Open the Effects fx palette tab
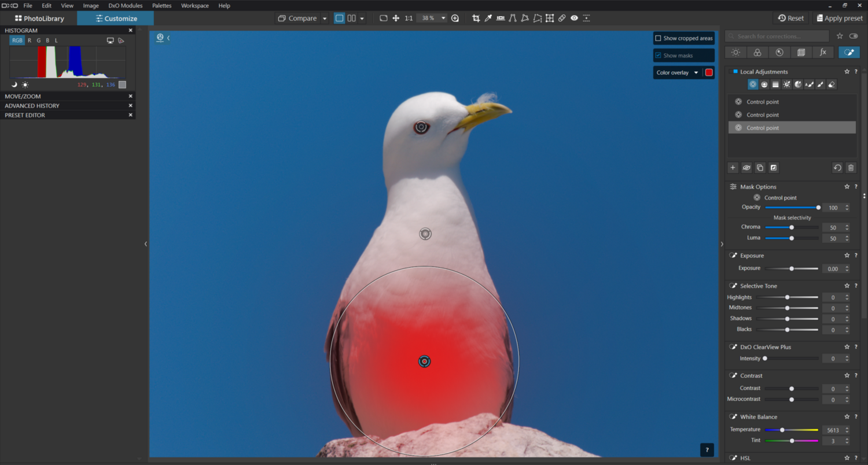This screenshot has height=465, width=868. coord(823,52)
